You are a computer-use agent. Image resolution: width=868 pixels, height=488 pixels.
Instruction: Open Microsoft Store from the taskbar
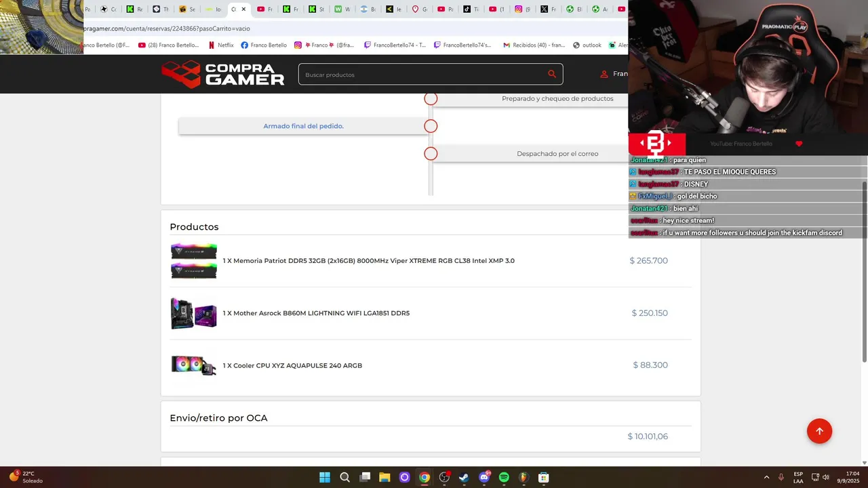tap(544, 478)
